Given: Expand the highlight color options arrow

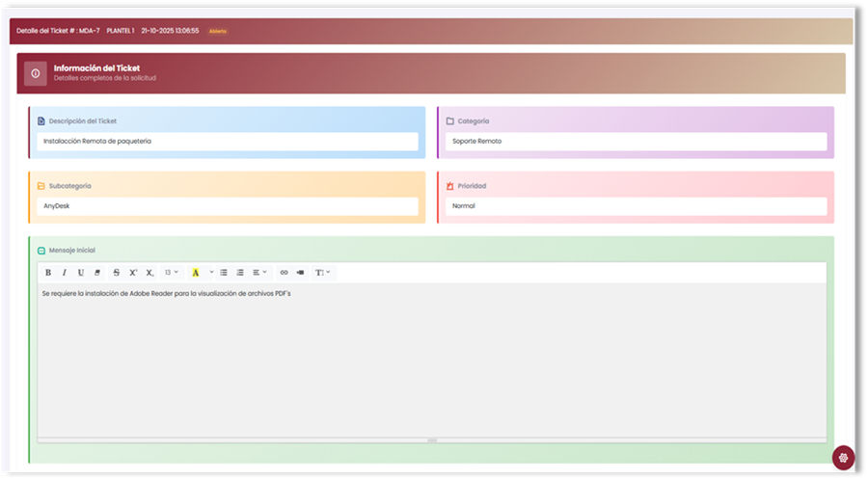Looking at the screenshot, I should (211, 273).
